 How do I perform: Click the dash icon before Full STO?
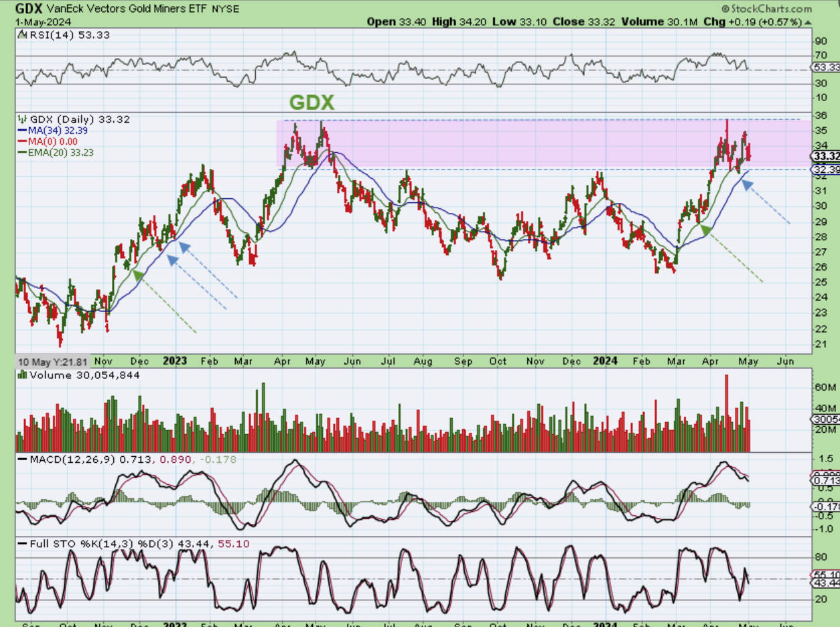tap(21, 544)
